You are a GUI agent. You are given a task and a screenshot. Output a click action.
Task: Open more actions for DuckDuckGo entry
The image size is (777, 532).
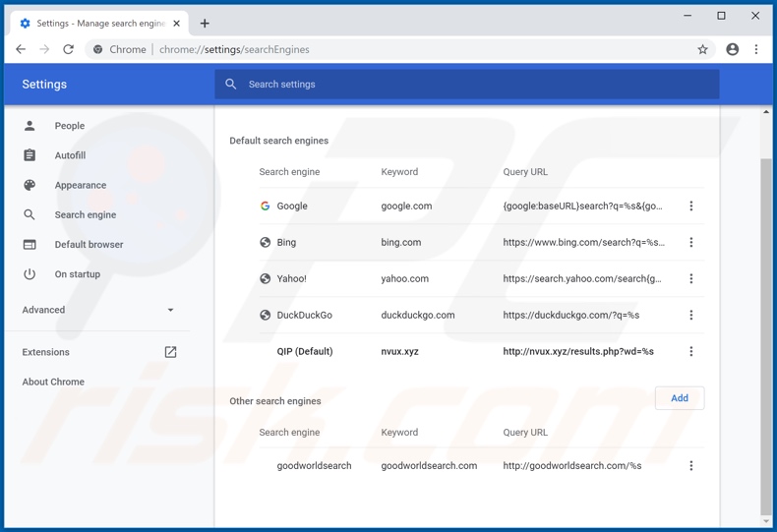tap(690, 315)
